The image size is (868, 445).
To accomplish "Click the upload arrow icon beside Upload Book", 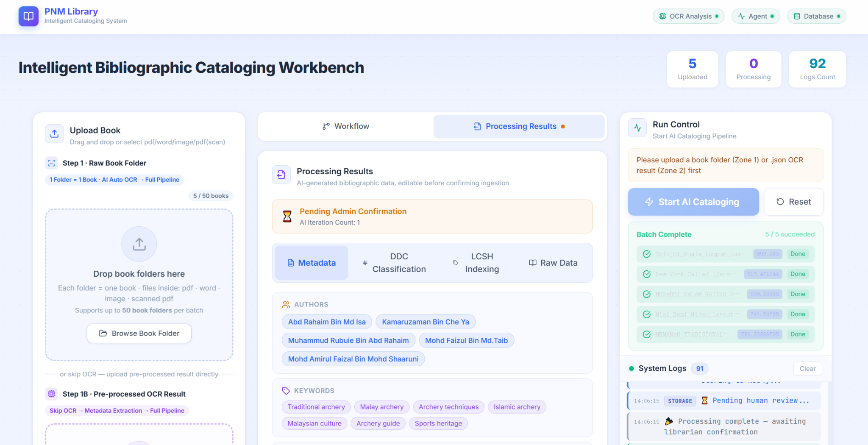I will 54,134.
